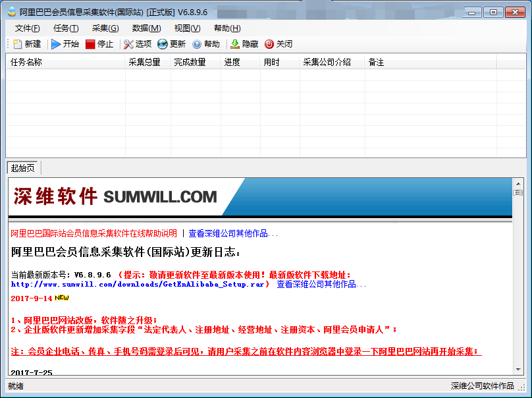Screen dimensions: 532x398
Task: Hide the window using the 隐藏 button
Action: coord(244,44)
